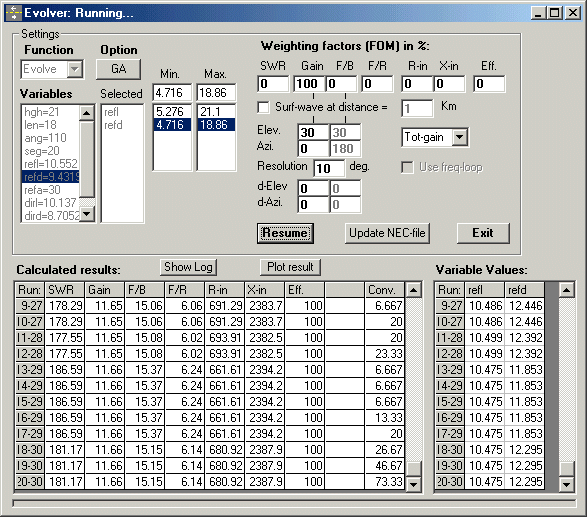
Task: Click the Gain weighting factor field
Action: pos(309,84)
